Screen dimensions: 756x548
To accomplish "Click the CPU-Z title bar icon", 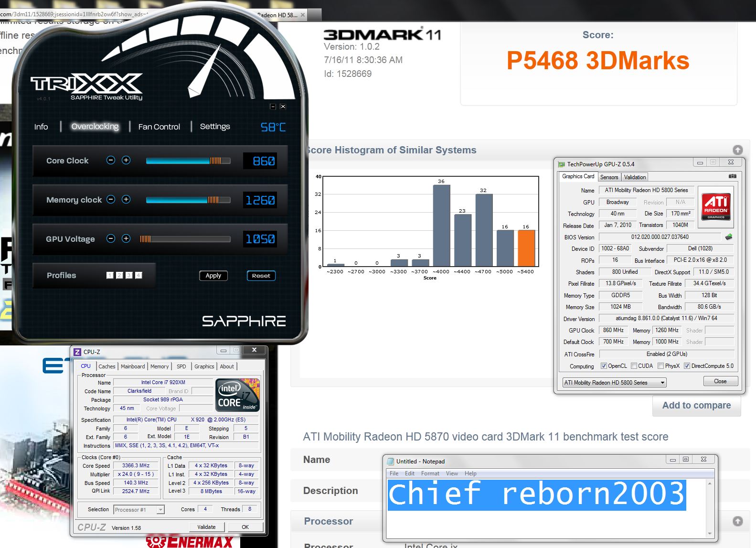I will pos(77,352).
